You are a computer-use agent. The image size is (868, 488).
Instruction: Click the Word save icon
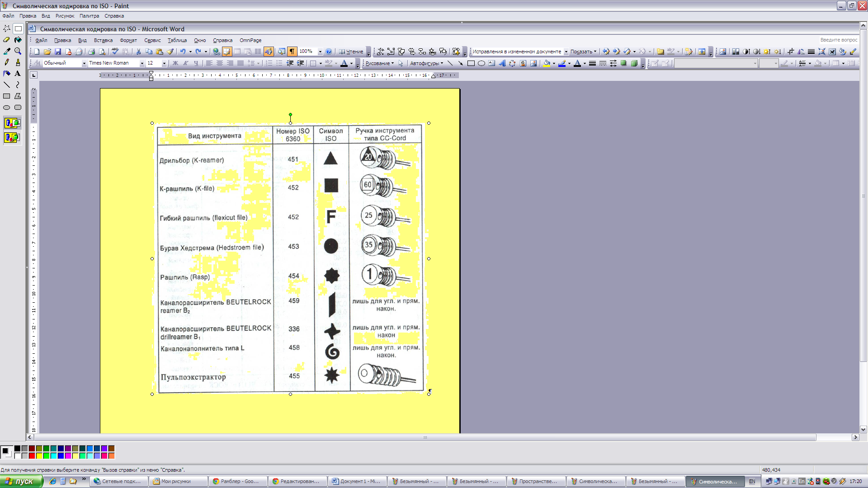coord(58,52)
